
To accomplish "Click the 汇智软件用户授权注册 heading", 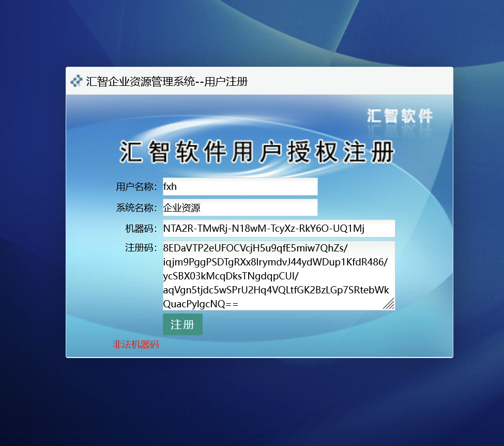I will pos(256,152).
